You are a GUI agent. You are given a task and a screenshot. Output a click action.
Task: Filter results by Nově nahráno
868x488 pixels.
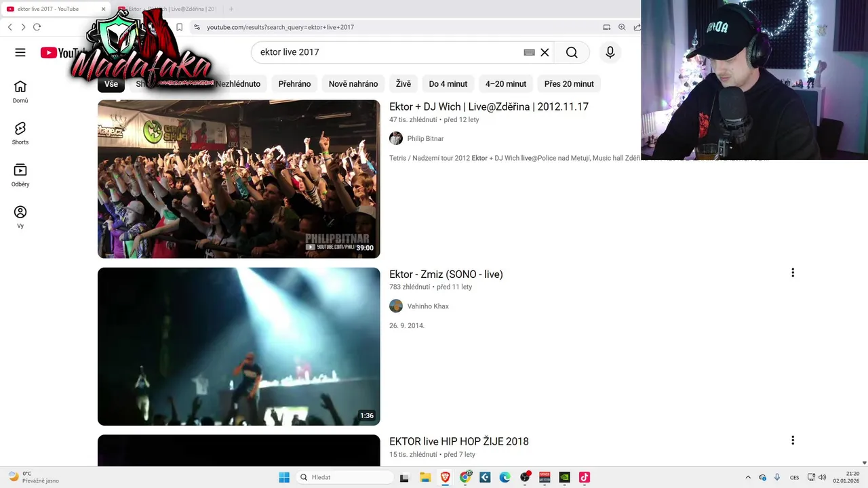(x=353, y=84)
